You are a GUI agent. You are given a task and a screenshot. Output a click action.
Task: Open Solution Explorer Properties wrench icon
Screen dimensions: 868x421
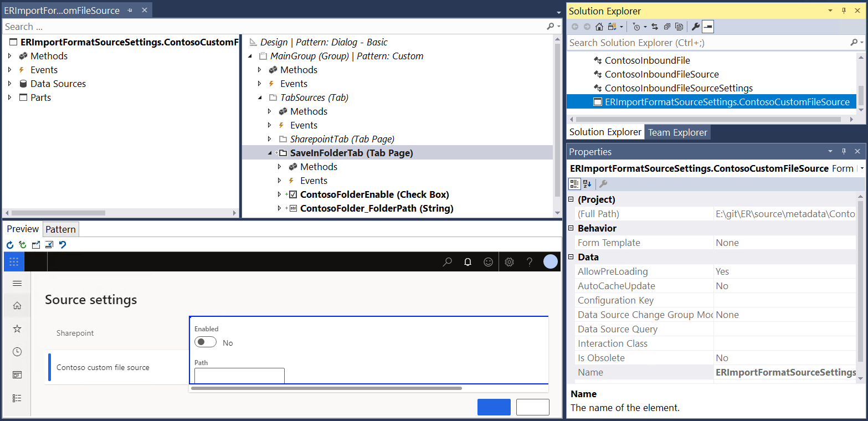696,26
